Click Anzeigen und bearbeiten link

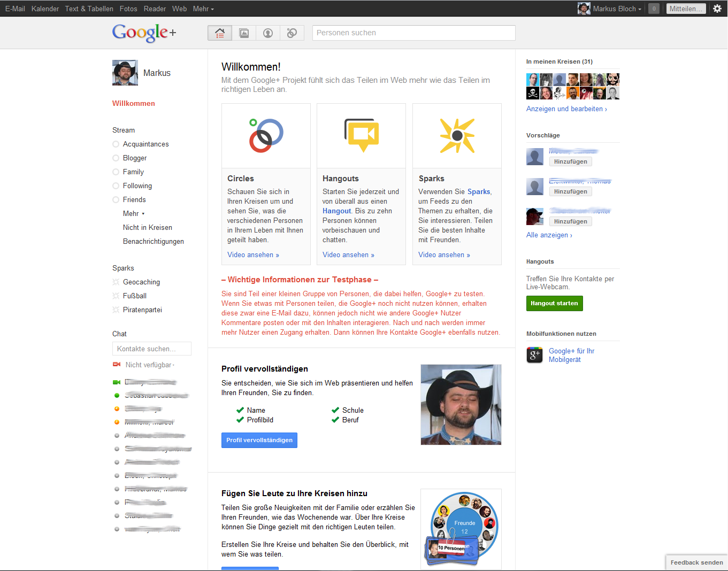[x=566, y=109]
